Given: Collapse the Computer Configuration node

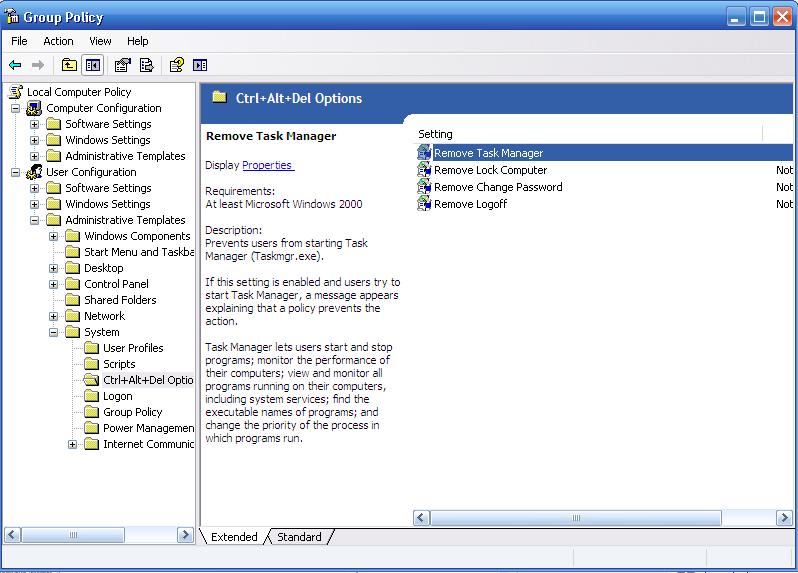Looking at the screenshot, I should tap(16, 108).
